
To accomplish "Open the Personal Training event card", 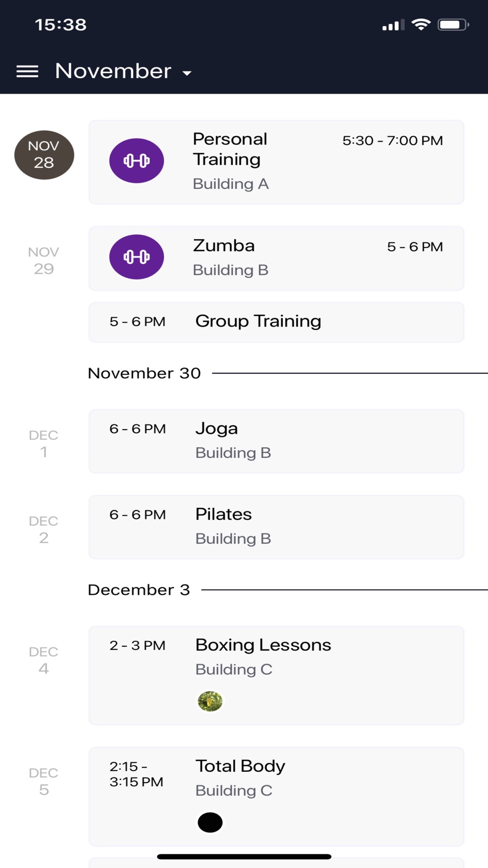I will tap(276, 162).
